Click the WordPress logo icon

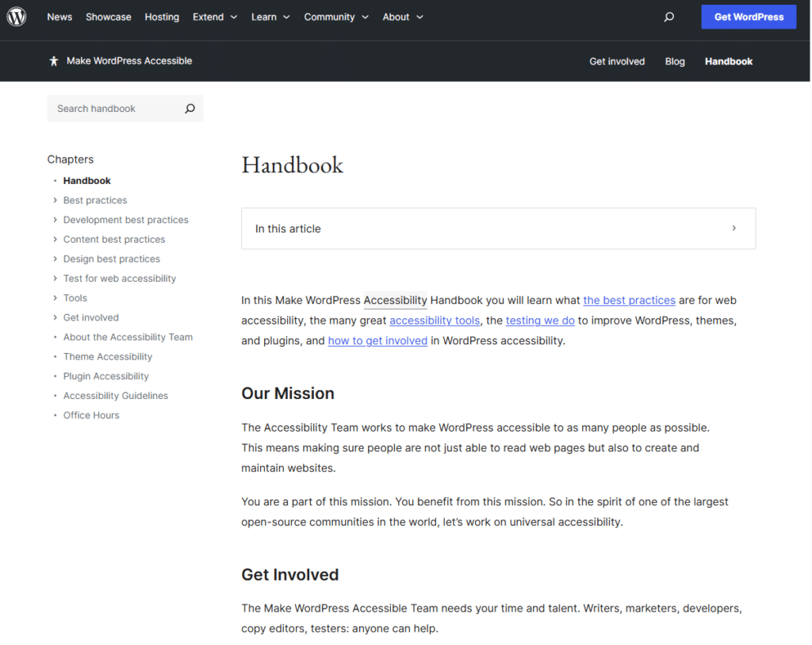pyautogui.click(x=17, y=17)
